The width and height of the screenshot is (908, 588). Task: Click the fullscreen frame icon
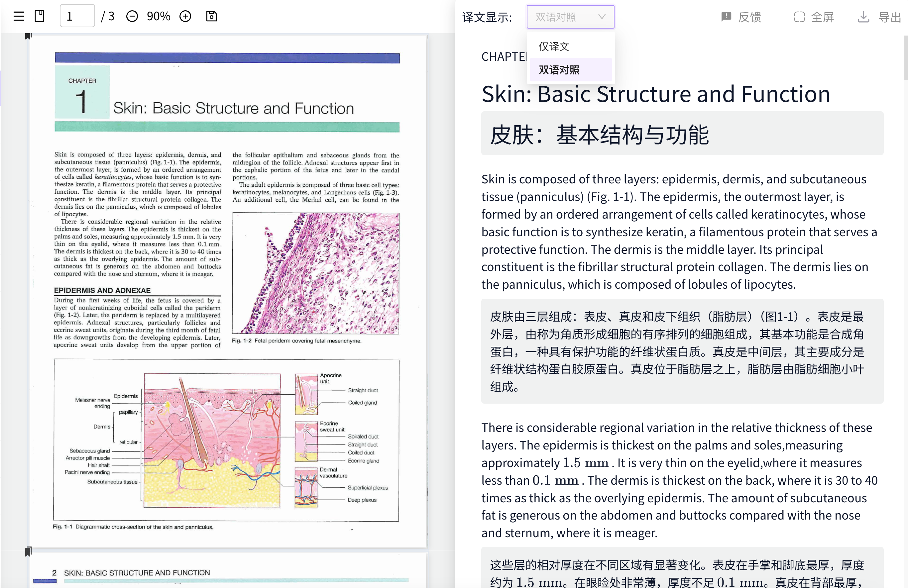coord(799,17)
